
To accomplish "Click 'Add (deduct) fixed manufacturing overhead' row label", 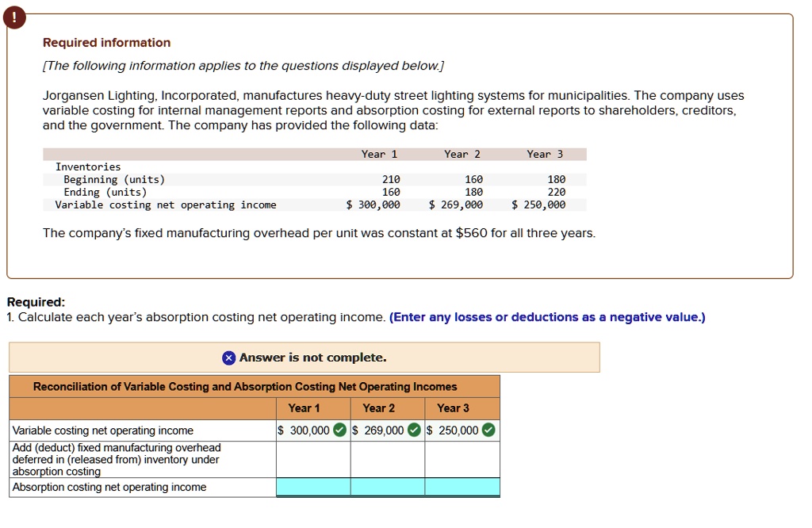I will pos(117,460).
